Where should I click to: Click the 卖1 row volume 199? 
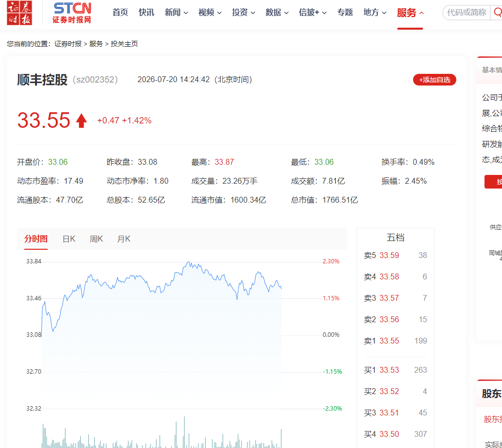pyautogui.click(x=421, y=341)
